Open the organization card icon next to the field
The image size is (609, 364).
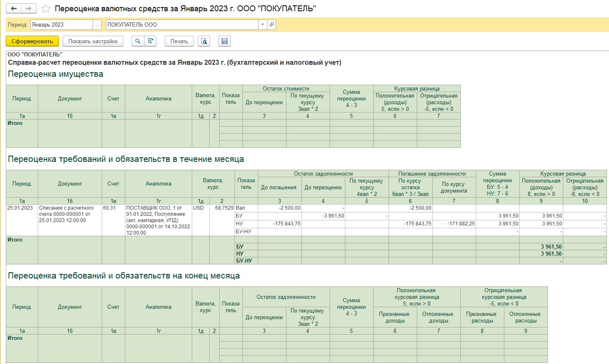click(271, 24)
